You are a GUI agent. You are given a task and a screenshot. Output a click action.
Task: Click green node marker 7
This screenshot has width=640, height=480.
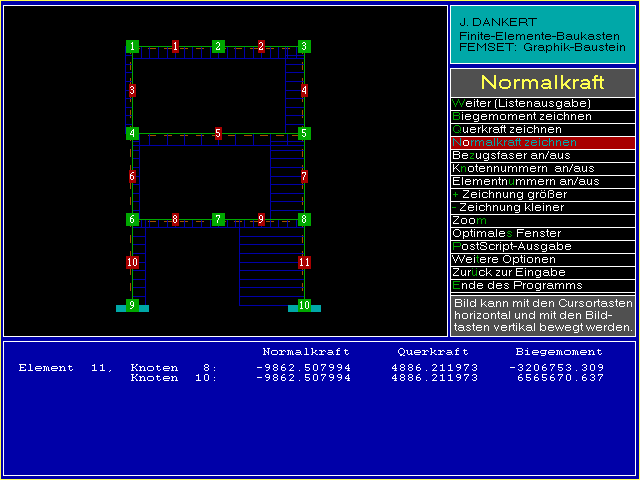click(x=218, y=219)
